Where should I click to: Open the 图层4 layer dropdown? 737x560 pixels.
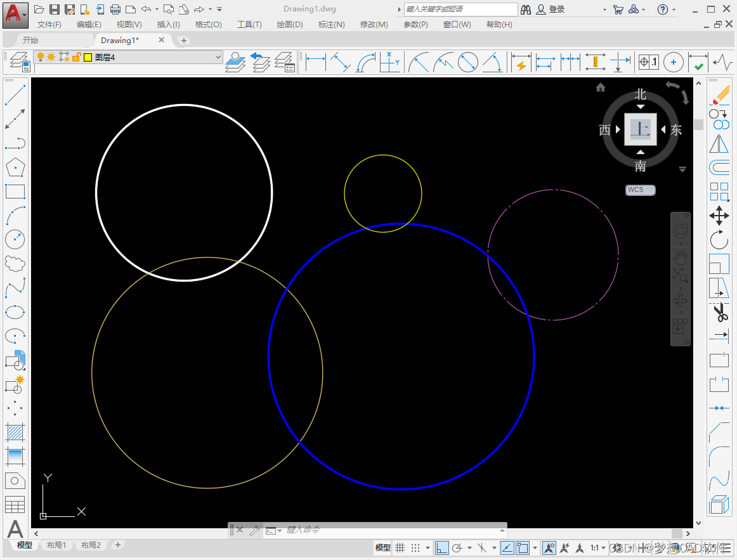point(218,57)
